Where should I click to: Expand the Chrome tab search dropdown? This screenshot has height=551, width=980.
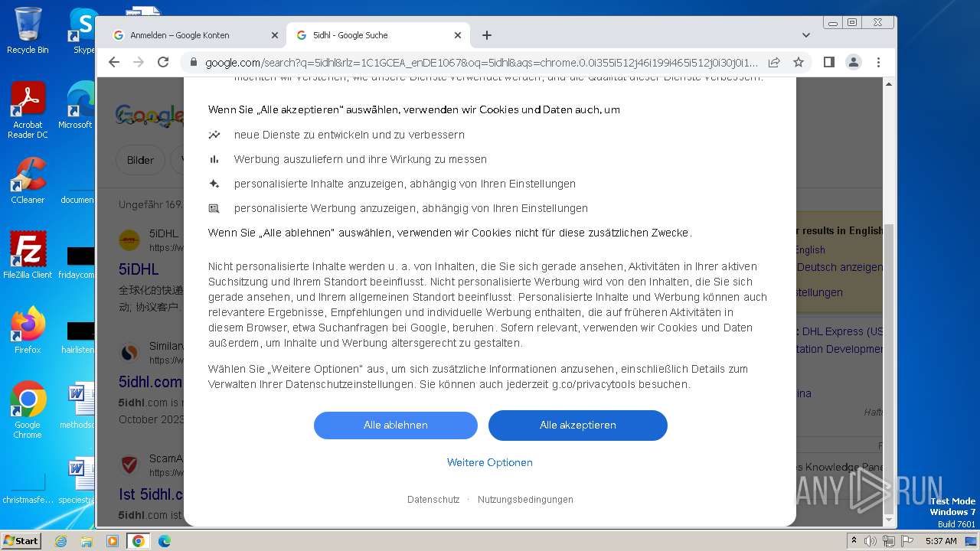click(806, 35)
